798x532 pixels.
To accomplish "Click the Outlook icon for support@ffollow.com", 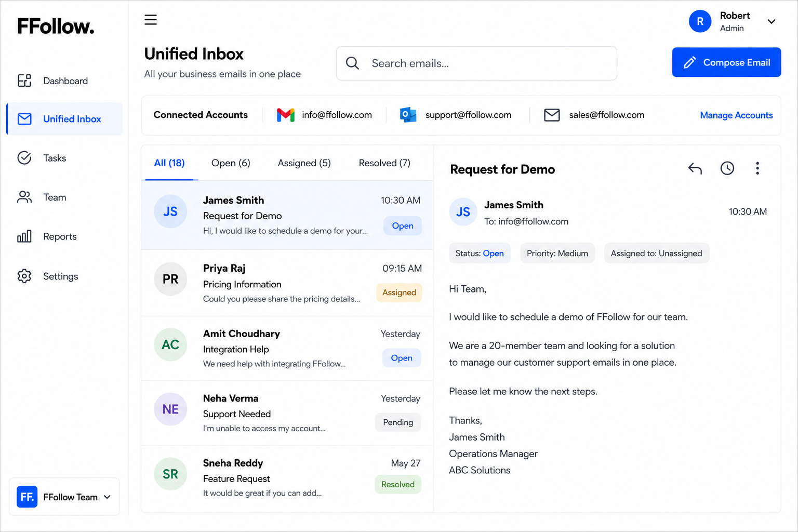I will 408,115.
